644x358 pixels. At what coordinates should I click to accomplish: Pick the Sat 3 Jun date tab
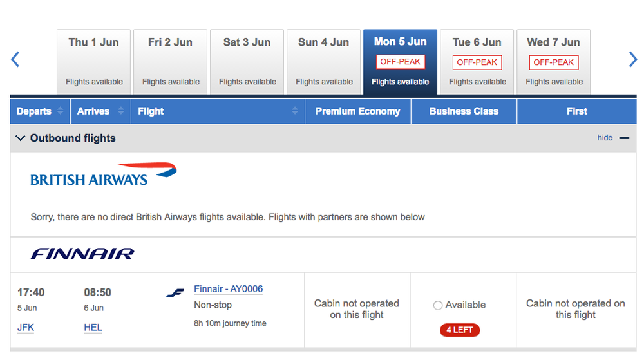pos(247,62)
